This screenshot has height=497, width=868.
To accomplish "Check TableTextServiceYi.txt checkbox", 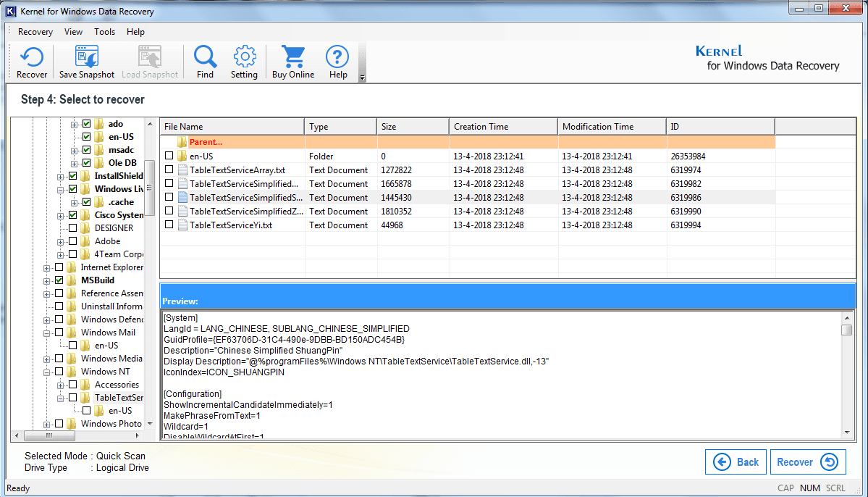I will pos(169,225).
